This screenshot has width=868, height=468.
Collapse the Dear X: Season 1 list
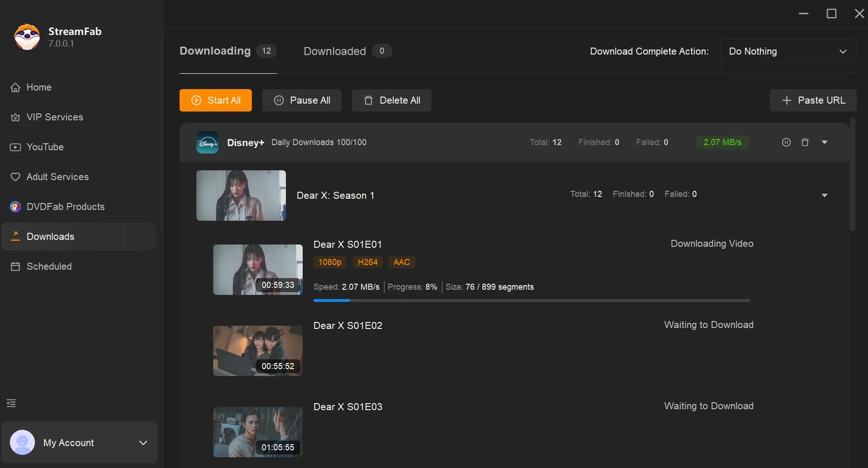[x=824, y=196]
